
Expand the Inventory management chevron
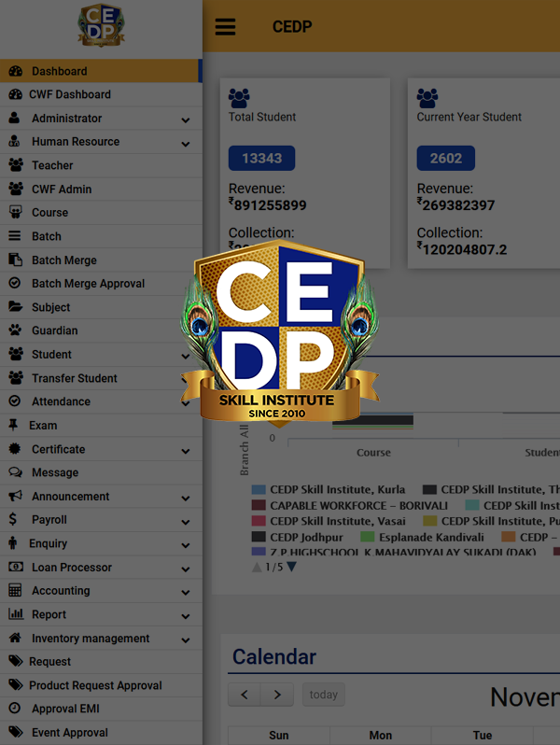point(186,640)
